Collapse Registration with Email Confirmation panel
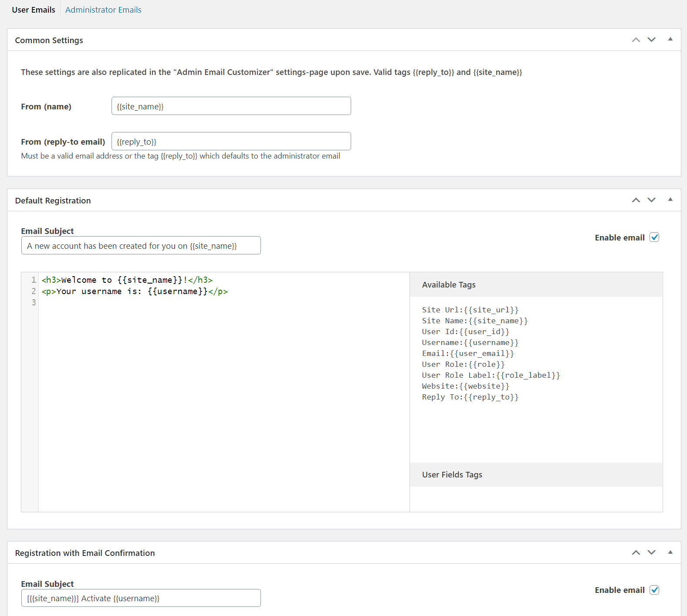Screen dimensions: 687x616 670,552
